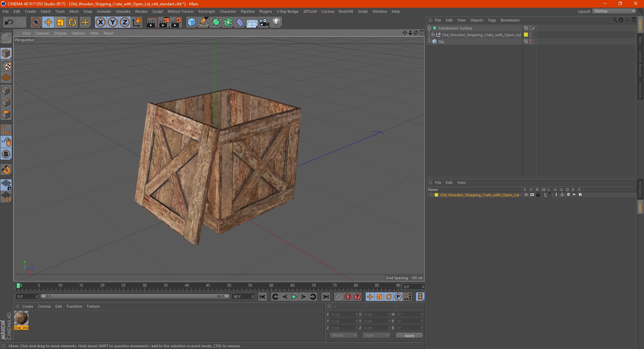Image resolution: width=644 pixels, height=349 pixels.
Task: Open the World coordinate dropdown
Action: 344,335
